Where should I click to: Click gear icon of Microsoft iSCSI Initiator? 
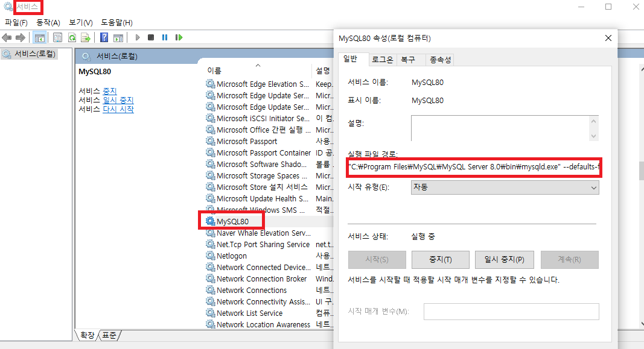pos(210,118)
